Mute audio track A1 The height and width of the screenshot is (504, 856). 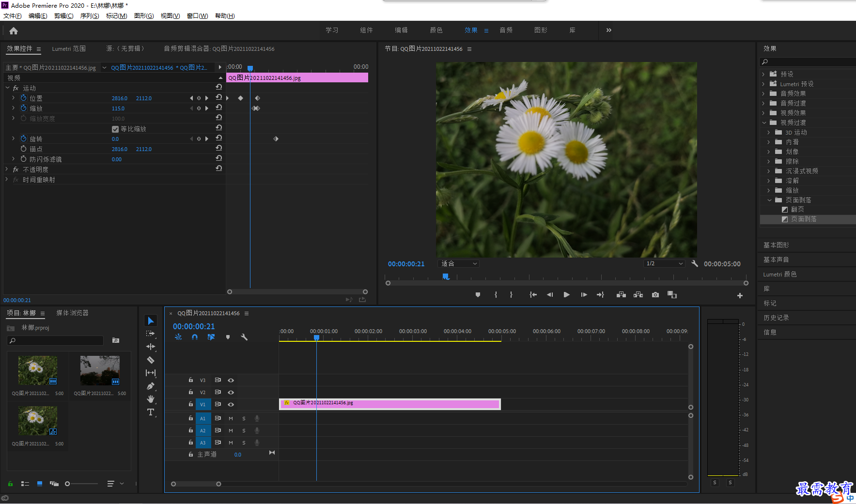[x=231, y=418]
